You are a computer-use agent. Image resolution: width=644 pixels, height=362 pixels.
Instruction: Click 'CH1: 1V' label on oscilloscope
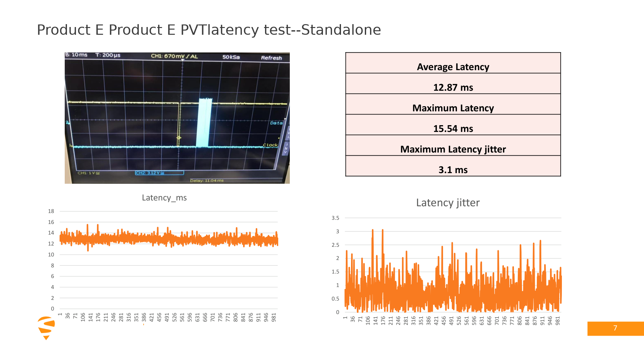tap(89, 173)
